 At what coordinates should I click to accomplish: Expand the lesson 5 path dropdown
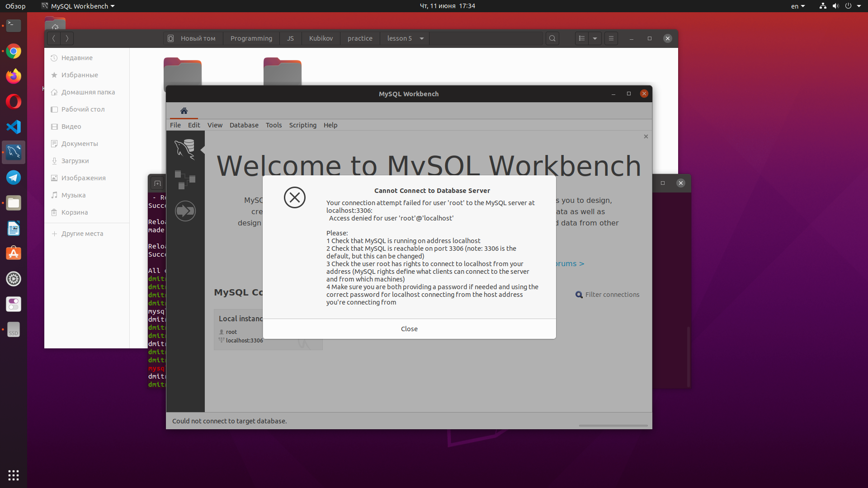(422, 38)
